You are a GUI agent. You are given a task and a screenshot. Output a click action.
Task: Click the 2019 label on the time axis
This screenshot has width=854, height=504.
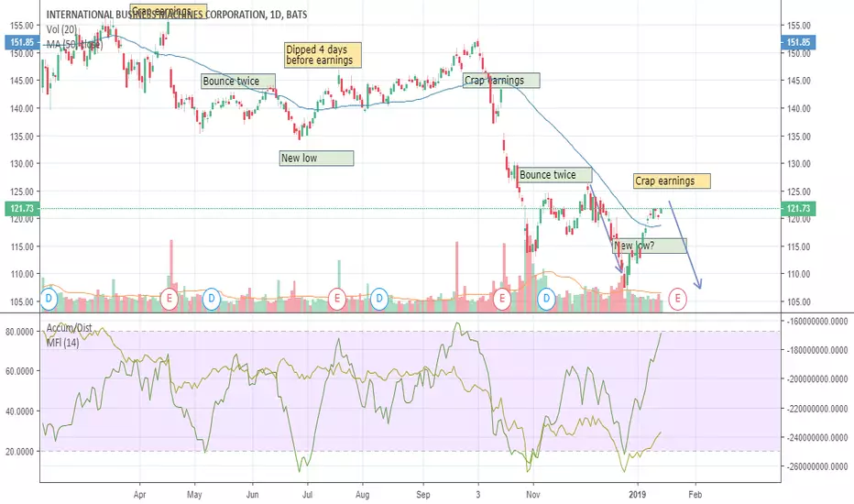637,495
